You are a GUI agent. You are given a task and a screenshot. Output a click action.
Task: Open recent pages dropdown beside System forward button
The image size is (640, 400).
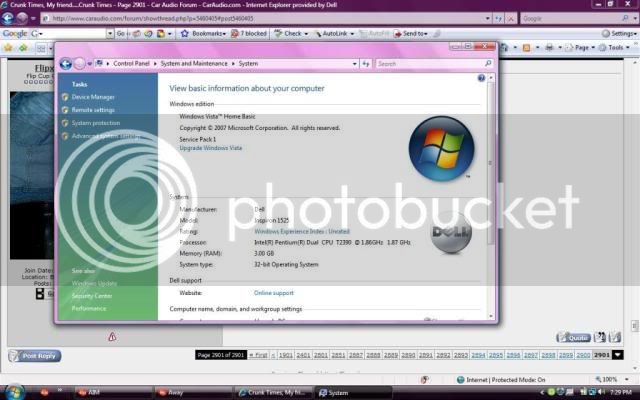point(89,64)
